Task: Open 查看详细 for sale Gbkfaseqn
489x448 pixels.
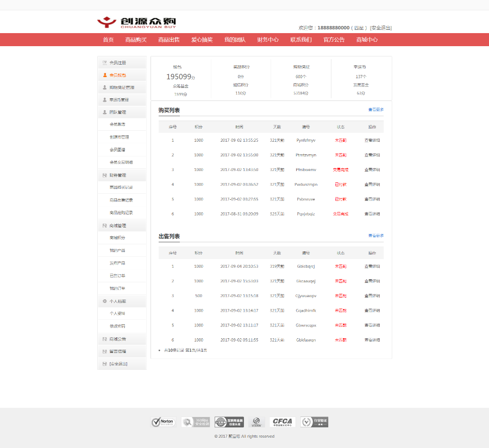Action: click(372, 340)
